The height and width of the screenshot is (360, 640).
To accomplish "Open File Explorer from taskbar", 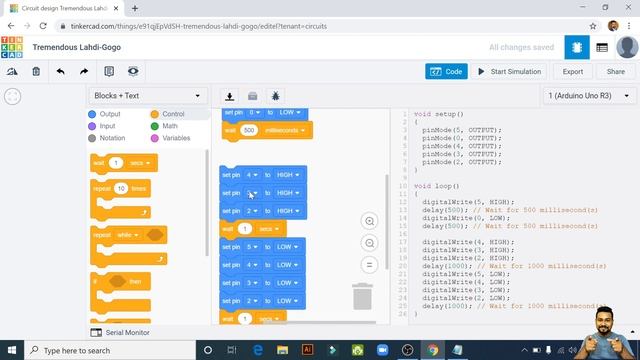I will 282,350.
